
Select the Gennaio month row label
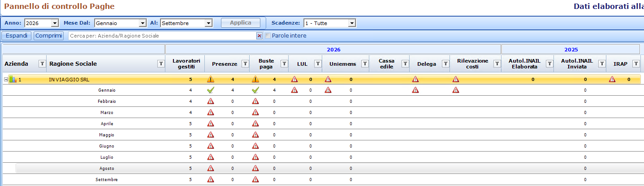107,90
